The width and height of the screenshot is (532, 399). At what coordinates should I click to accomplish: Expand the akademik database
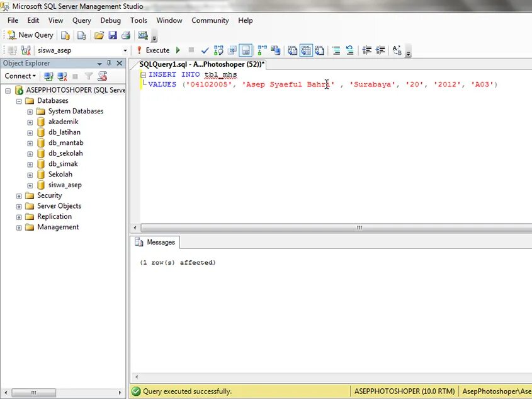(30, 122)
